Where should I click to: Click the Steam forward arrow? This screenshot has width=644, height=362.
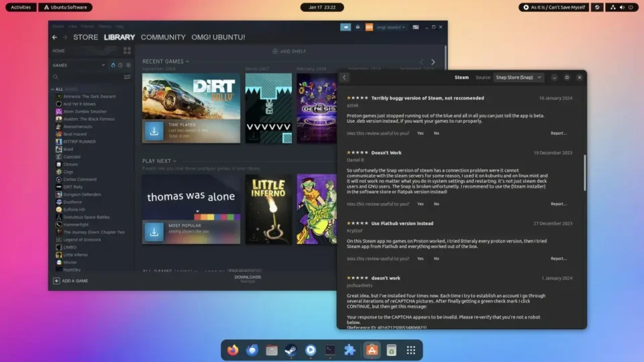(x=65, y=38)
